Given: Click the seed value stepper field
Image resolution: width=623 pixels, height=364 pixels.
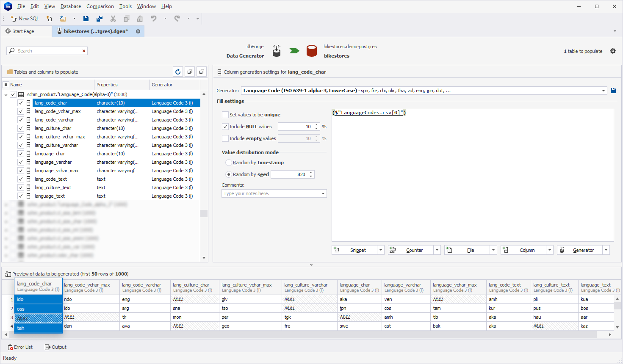Looking at the screenshot, I should [292, 174].
